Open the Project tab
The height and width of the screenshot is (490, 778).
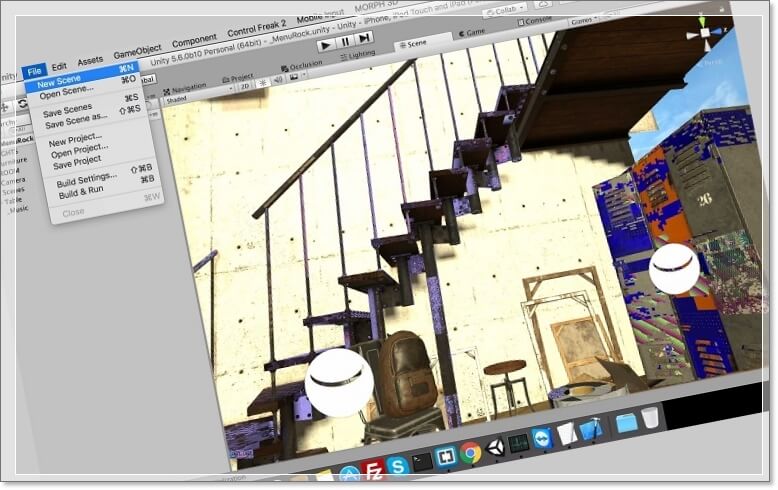238,78
